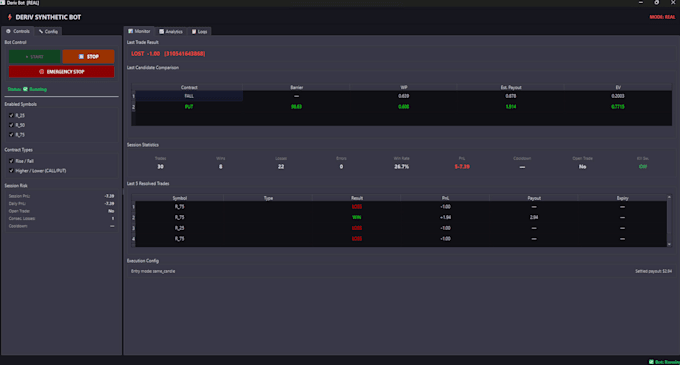Click the 2.94 payout cell

tap(534, 217)
